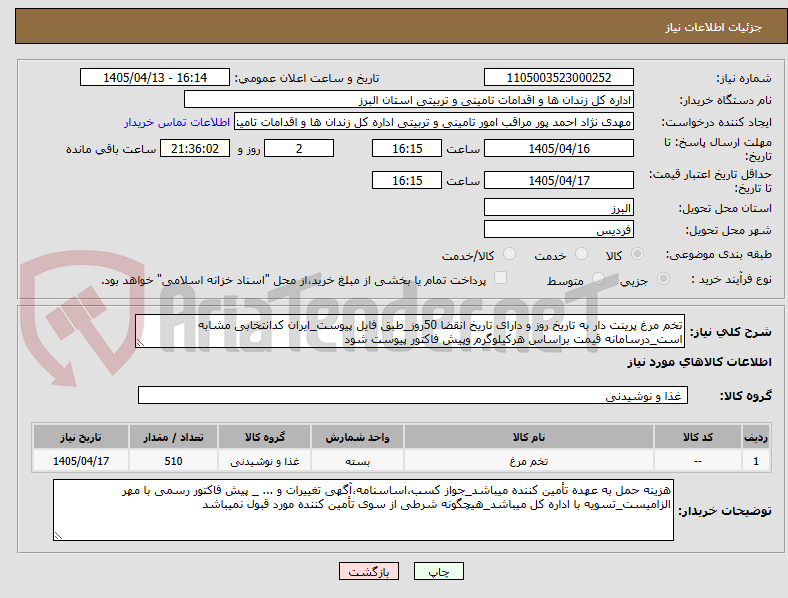Select the متوسط purchase type radio
Image resolution: width=788 pixels, height=598 pixels.
click(598, 279)
